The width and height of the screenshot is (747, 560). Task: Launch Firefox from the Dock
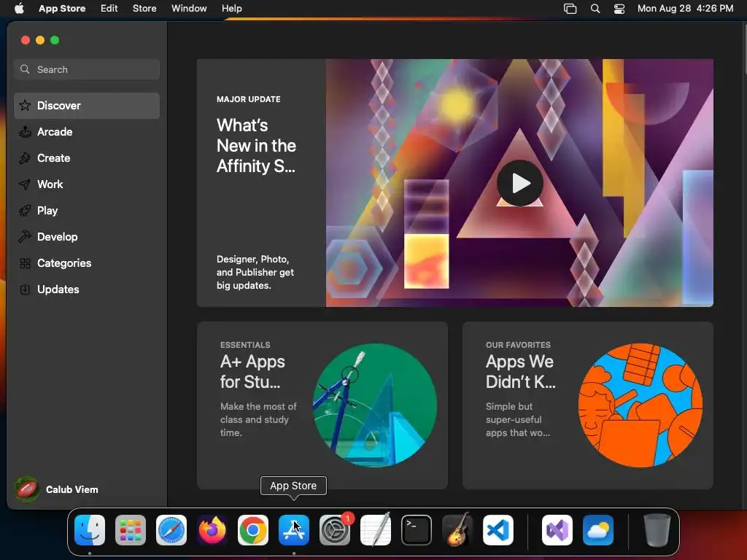[x=212, y=530]
